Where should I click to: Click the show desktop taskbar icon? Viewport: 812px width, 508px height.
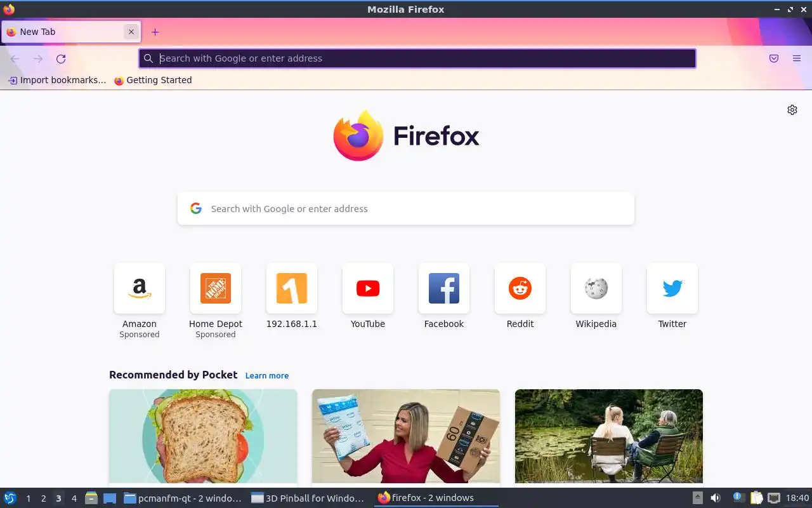(x=110, y=498)
